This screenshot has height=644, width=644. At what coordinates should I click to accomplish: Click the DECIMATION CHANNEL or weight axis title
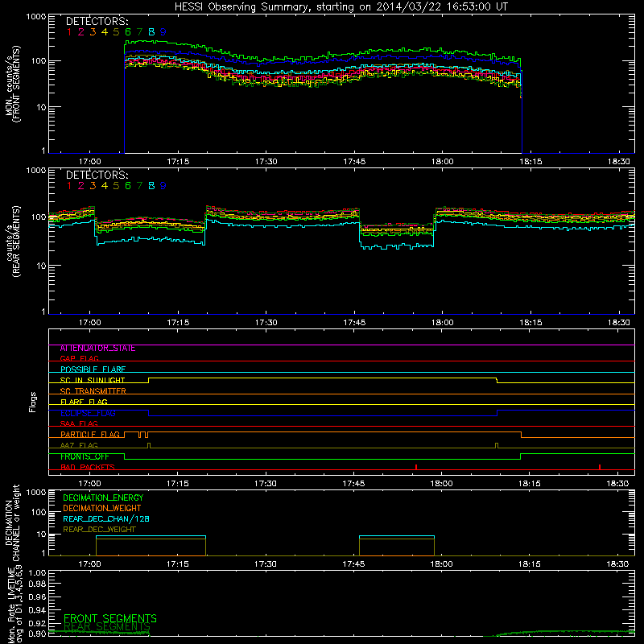[x=13, y=522]
